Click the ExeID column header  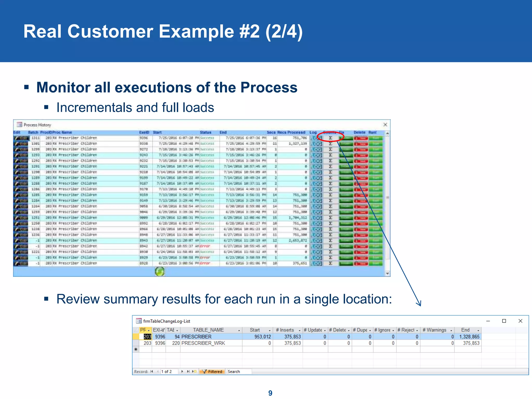click(144, 132)
